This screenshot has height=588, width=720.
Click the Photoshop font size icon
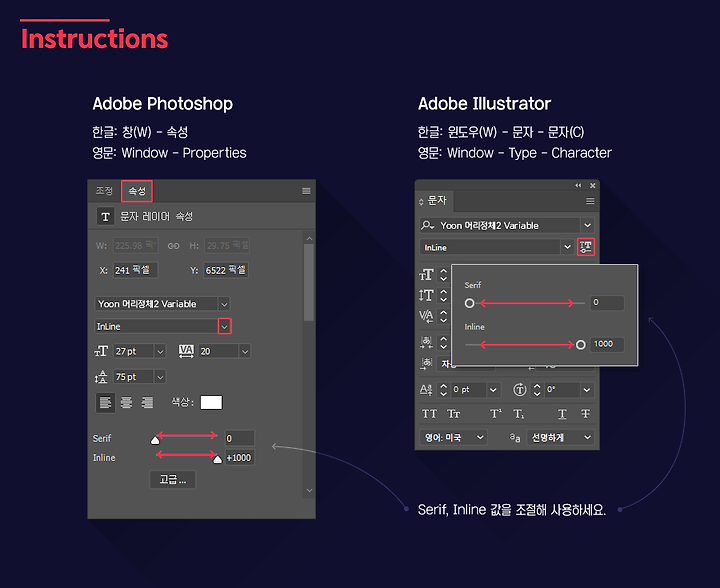coord(101,351)
